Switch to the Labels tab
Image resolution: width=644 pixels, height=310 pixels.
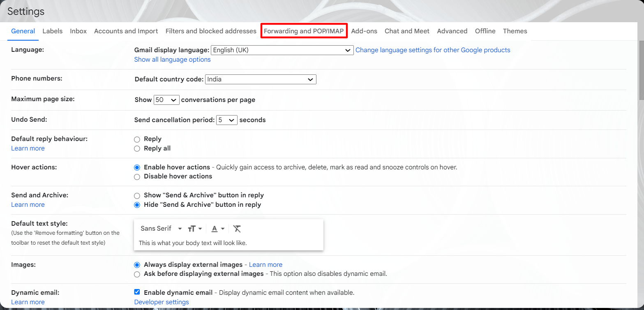pos(52,31)
